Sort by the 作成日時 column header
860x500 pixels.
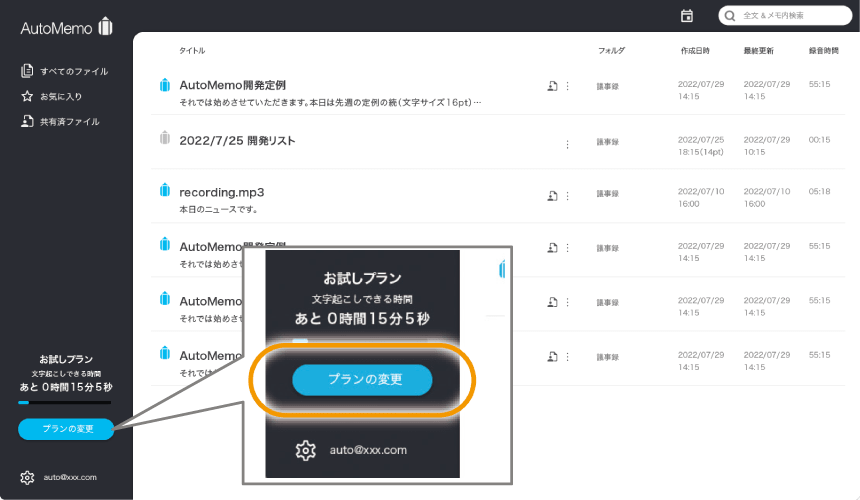click(695, 50)
